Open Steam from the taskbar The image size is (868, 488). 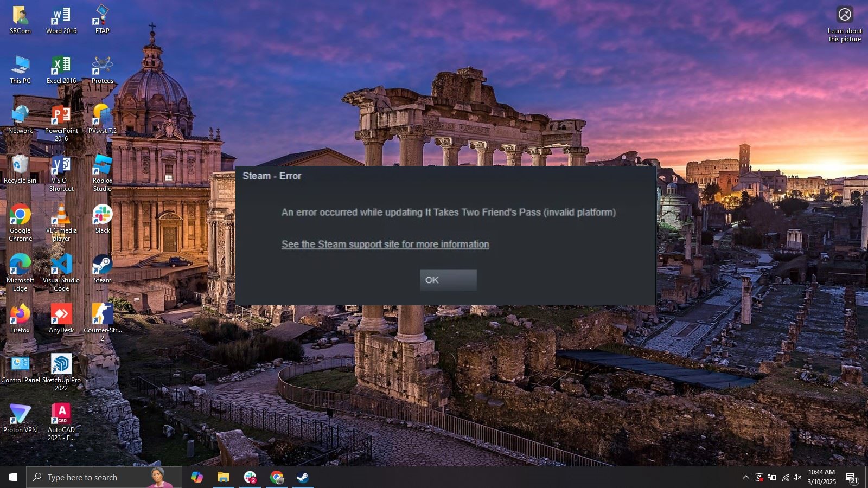(x=303, y=478)
